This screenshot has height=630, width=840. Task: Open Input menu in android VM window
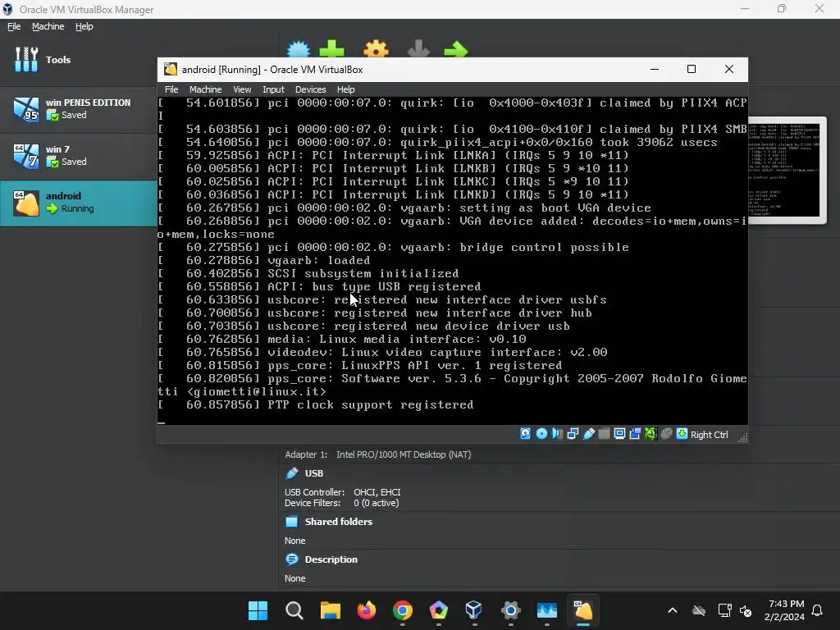tap(273, 89)
